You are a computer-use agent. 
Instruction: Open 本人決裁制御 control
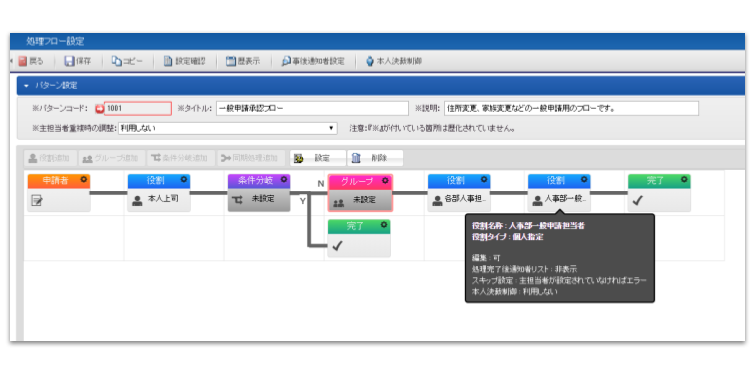[x=394, y=61]
